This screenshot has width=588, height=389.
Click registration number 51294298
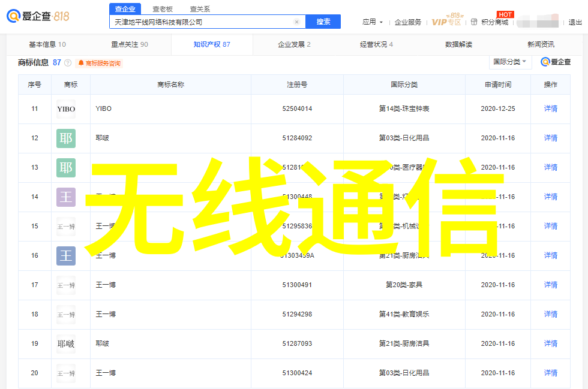pyautogui.click(x=297, y=314)
